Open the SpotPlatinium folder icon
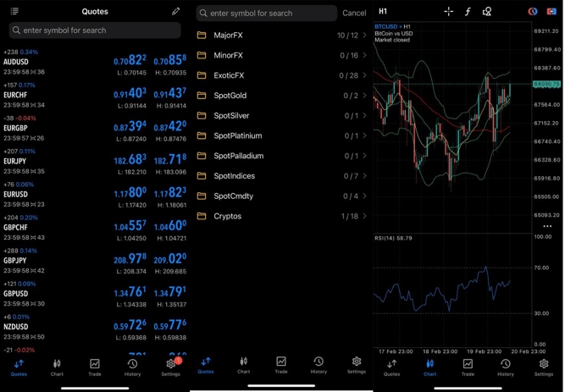565x392 pixels. coord(202,135)
